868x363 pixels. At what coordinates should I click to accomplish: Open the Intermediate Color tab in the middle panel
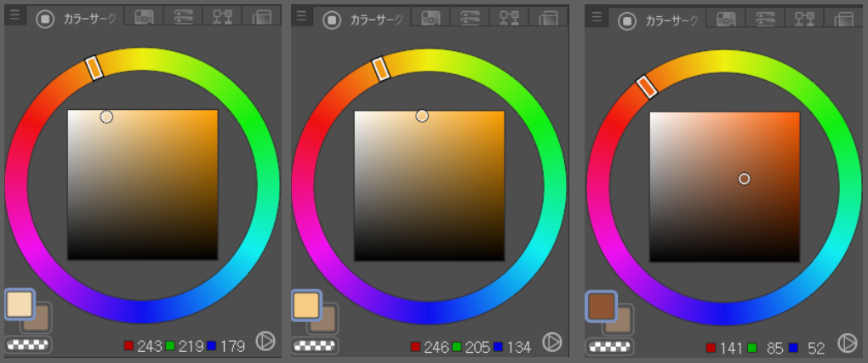[509, 16]
